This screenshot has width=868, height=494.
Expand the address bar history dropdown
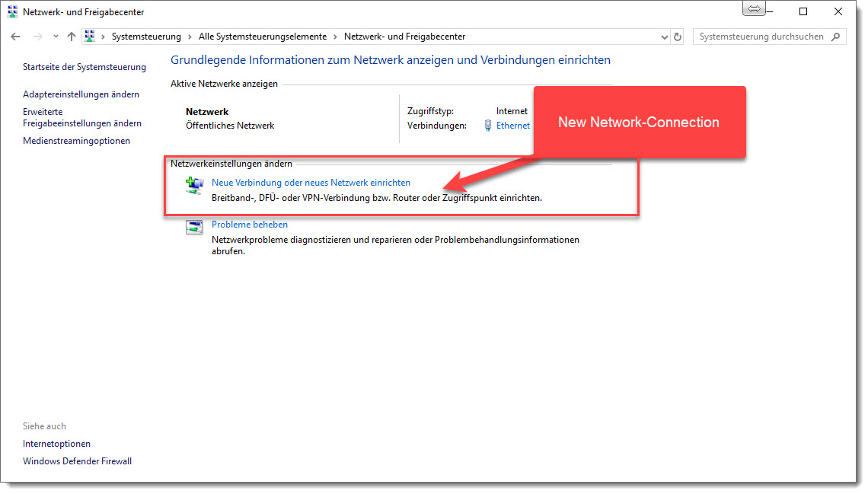point(664,37)
